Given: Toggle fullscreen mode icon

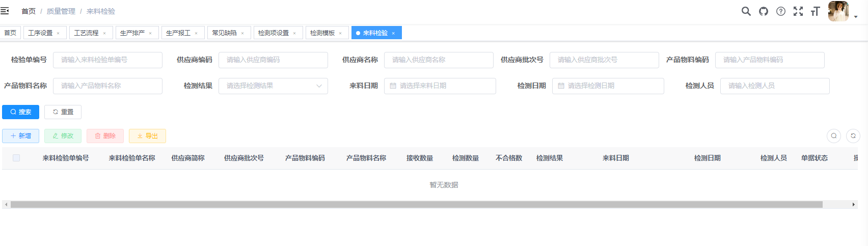Looking at the screenshot, I should pyautogui.click(x=798, y=11).
